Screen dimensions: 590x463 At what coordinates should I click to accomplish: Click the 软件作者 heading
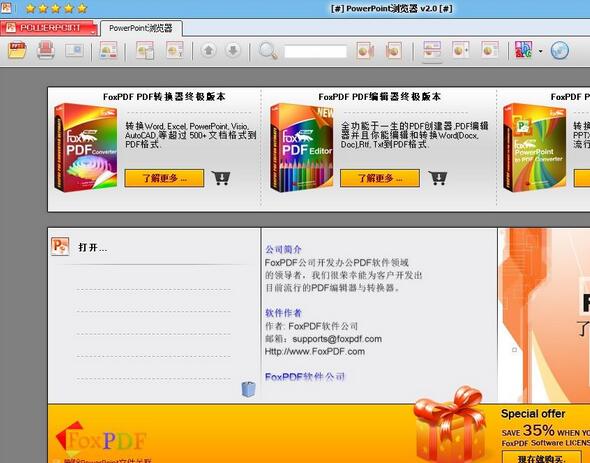coord(283,313)
